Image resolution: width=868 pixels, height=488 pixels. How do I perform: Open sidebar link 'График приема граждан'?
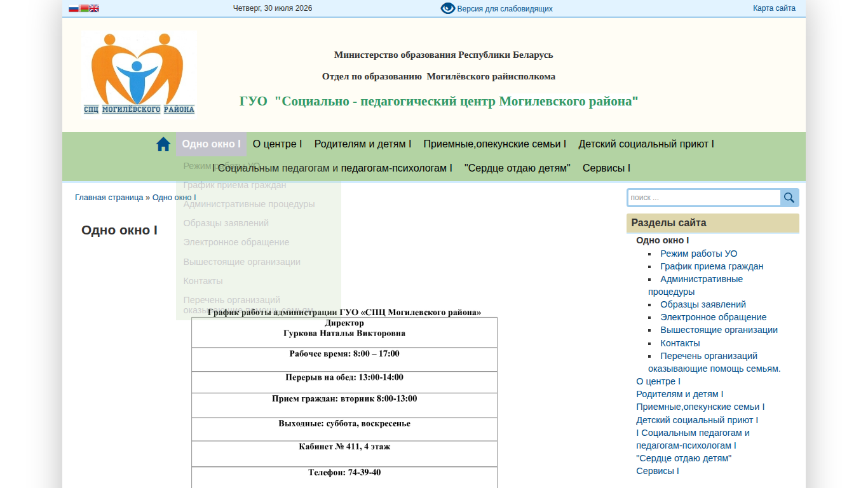point(712,266)
